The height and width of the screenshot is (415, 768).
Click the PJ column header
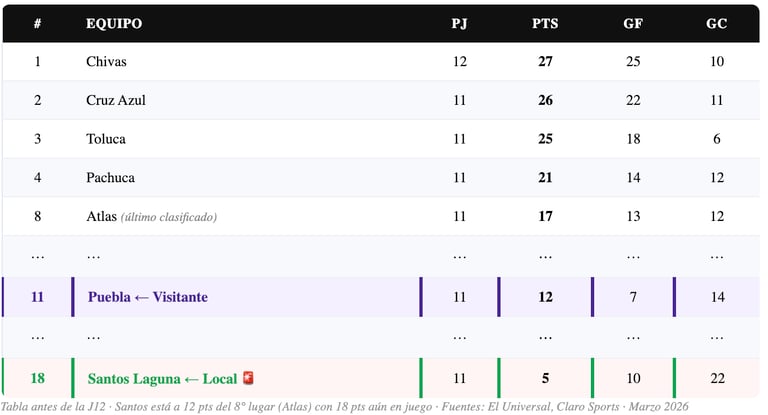coord(459,24)
